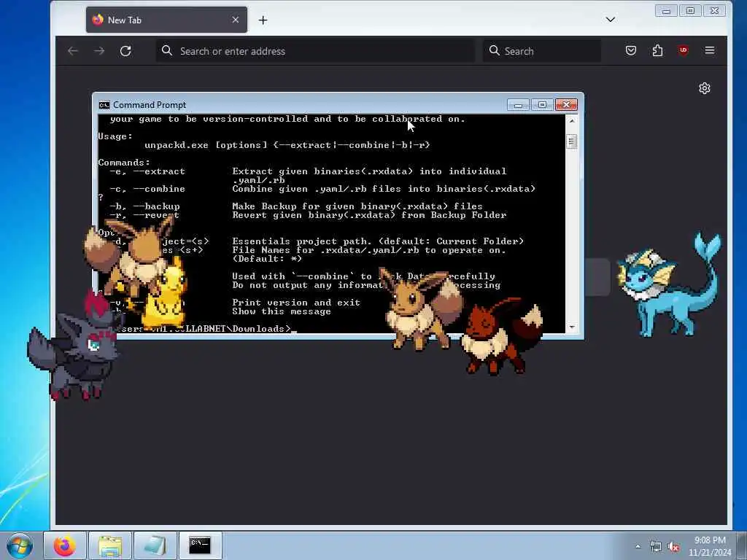Click Command Prompt taskbar button
Screen dimensions: 747x560
[200, 545]
